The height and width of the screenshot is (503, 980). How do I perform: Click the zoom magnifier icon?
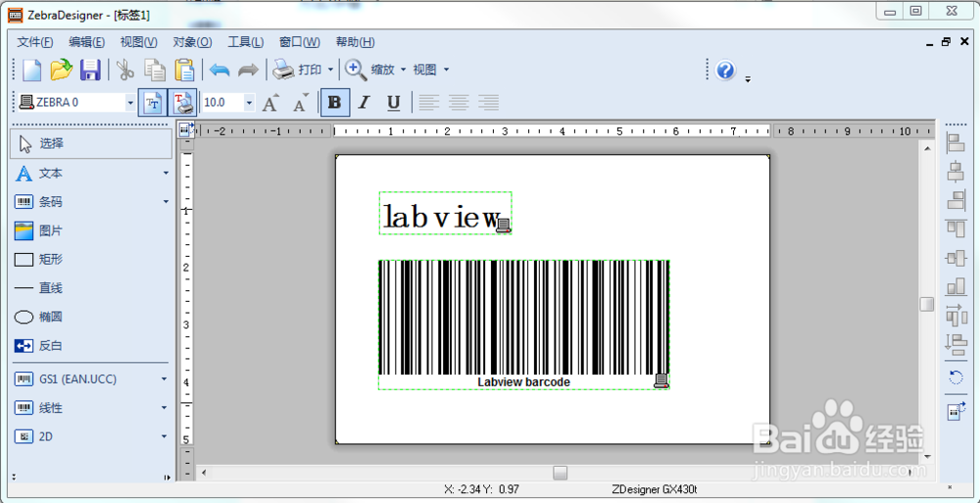pyautogui.click(x=356, y=70)
